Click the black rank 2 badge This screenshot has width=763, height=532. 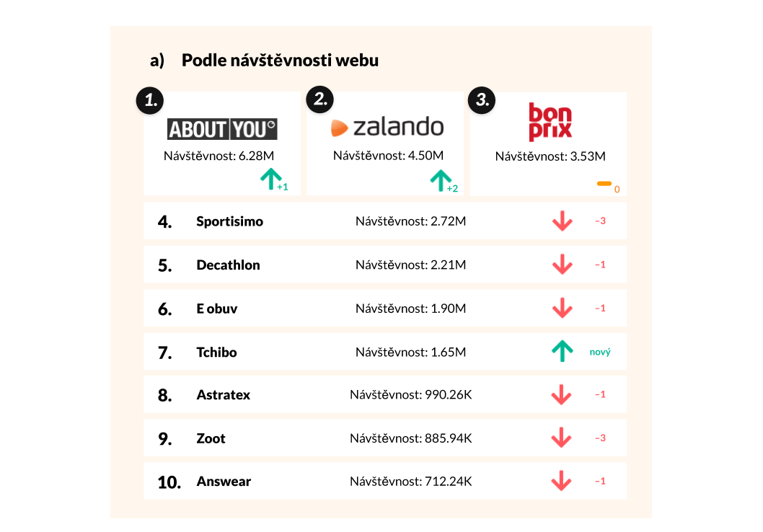tap(320, 99)
